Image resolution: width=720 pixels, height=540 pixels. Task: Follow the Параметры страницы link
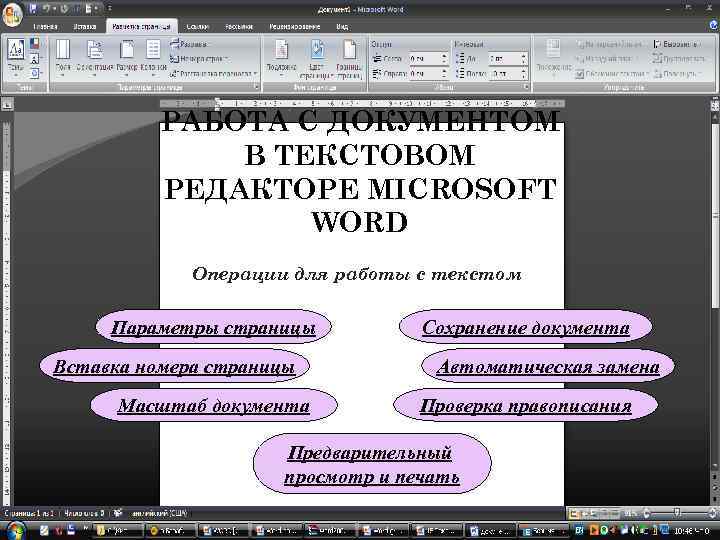213,328
